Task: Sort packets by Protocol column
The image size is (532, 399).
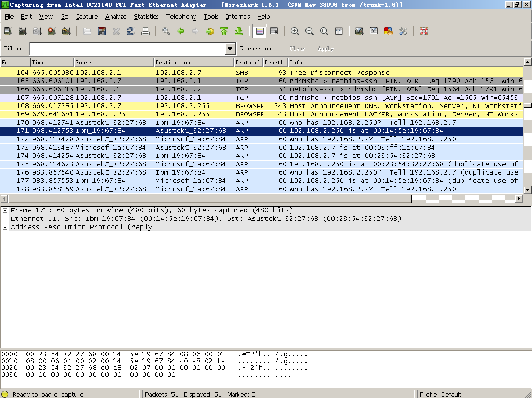Action: pyautogui.click(x=248, y=62)
